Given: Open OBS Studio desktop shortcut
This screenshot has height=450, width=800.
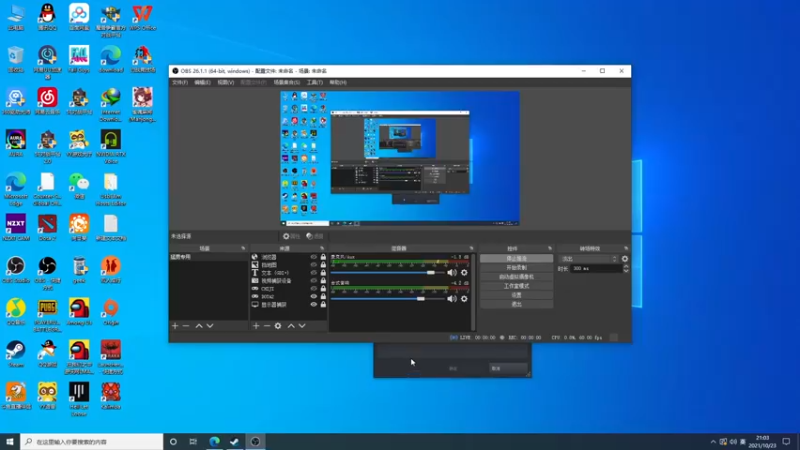Looking at the screenshot, I should (16, 270).
